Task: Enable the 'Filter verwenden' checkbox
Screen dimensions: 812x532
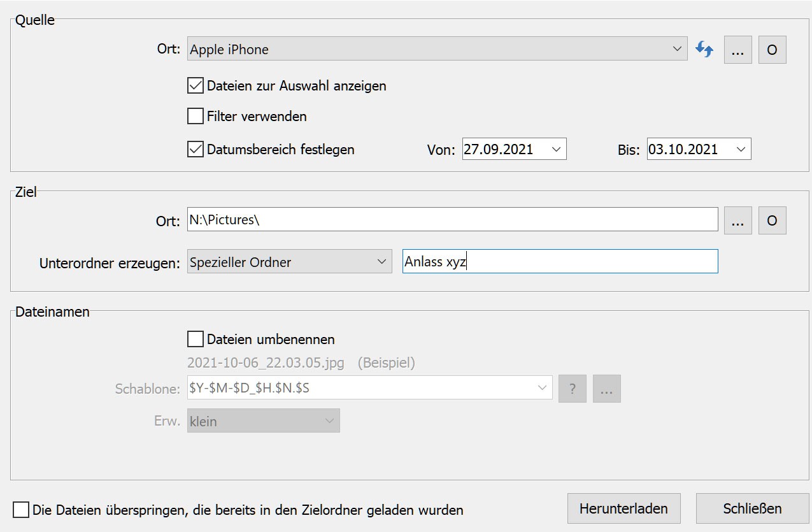Action: 195,117
